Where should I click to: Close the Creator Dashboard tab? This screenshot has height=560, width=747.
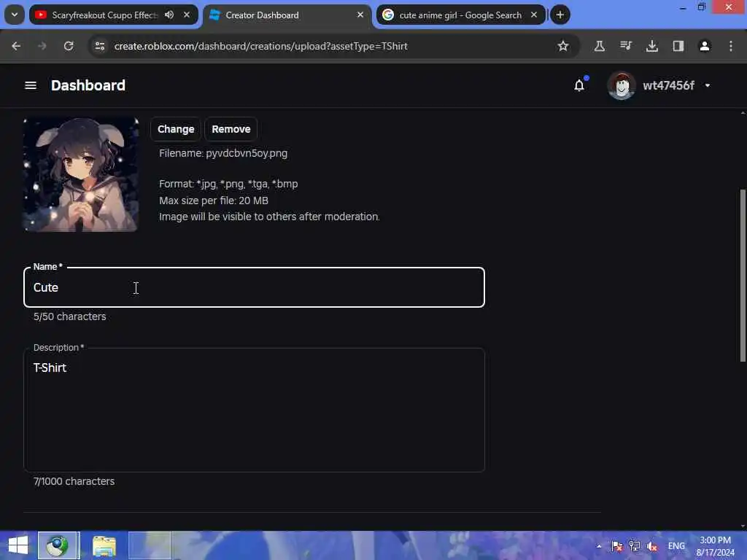click(x=360, y=15)
